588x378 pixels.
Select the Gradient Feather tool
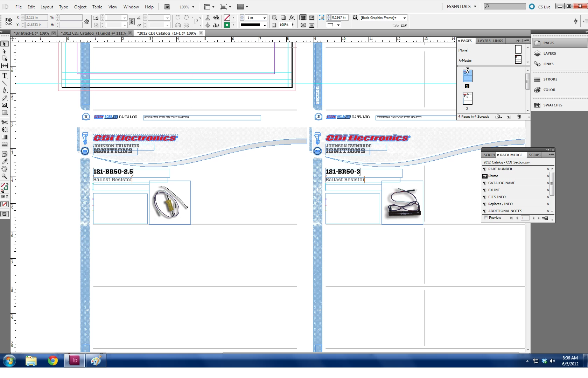click(x=5, y=144)
